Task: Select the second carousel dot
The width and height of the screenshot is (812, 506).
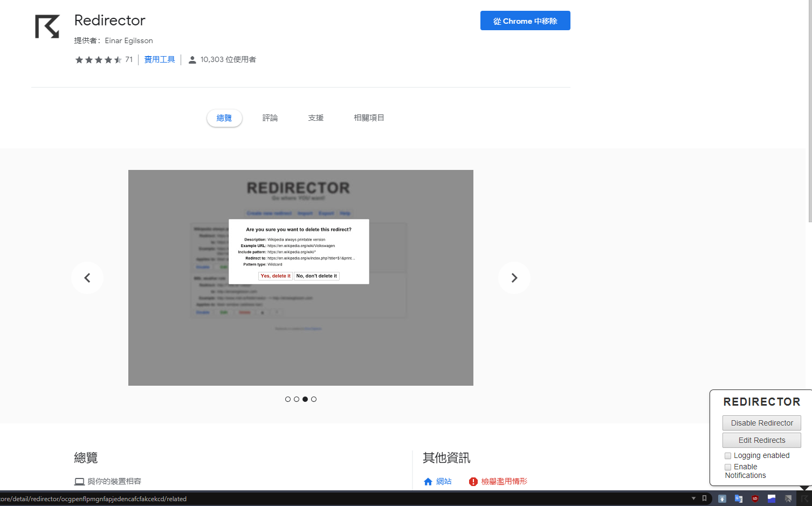Action: coord(297,399)
